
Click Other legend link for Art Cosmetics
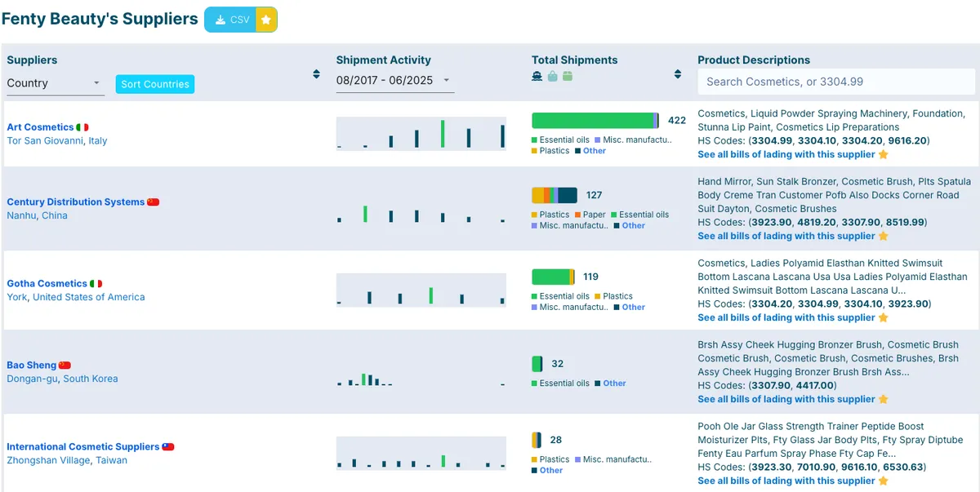595,151
